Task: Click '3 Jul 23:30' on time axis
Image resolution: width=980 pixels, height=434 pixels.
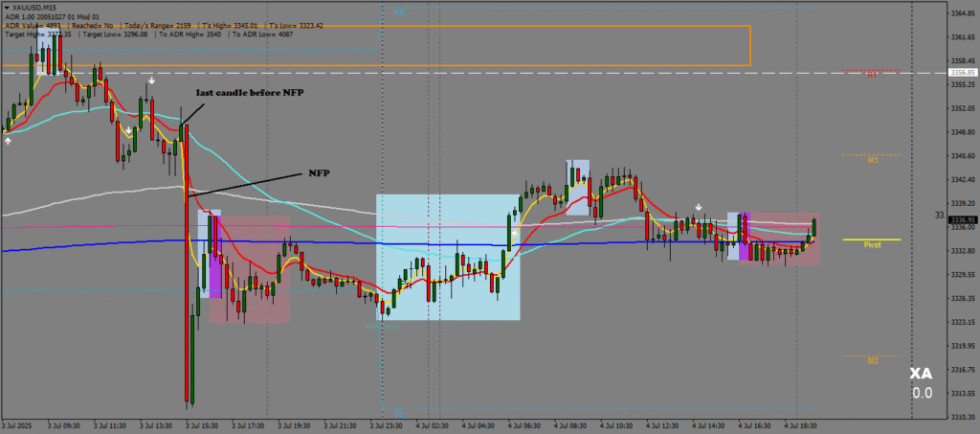Action: point(387,425)
